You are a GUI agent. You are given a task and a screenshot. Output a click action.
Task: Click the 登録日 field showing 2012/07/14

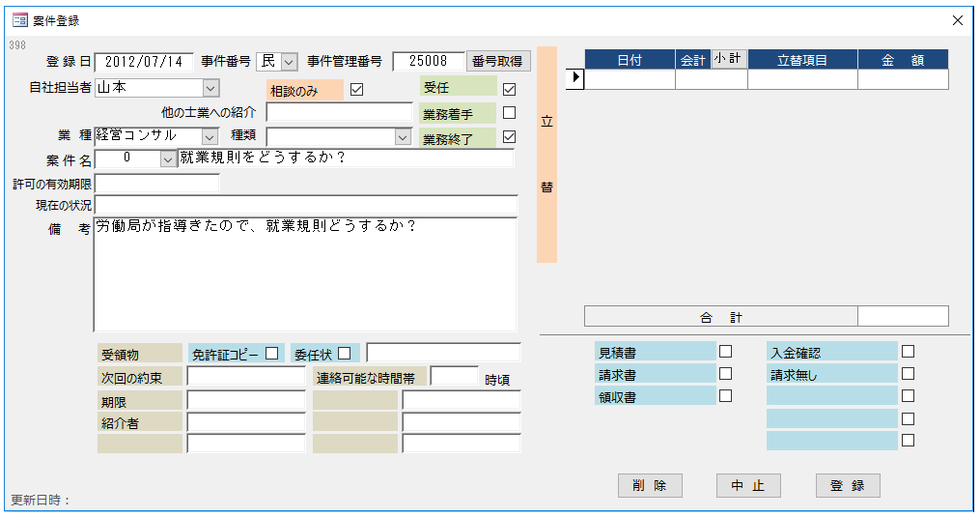pos(144,61)
